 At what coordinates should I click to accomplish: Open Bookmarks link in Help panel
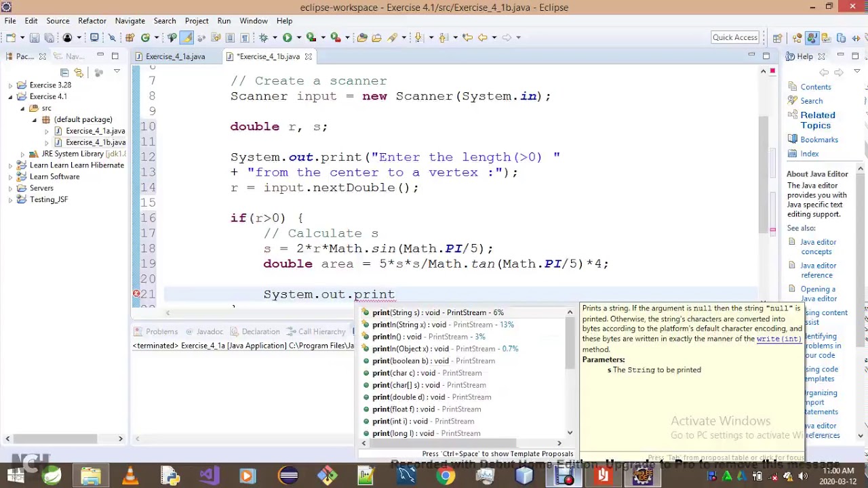819,140
